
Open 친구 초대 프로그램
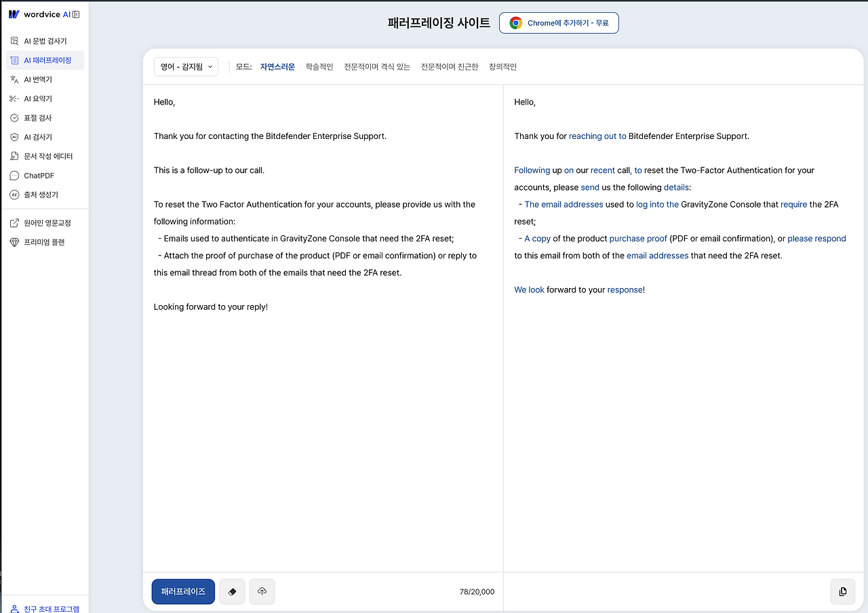[x=45, y=608]
